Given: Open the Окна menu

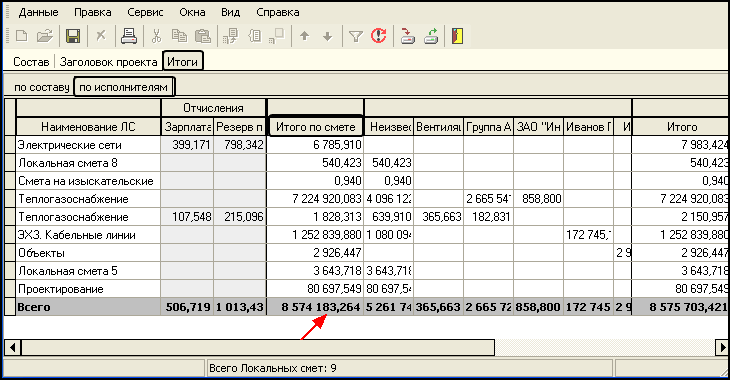Looking at the screenshot, I should coord(192,12).
